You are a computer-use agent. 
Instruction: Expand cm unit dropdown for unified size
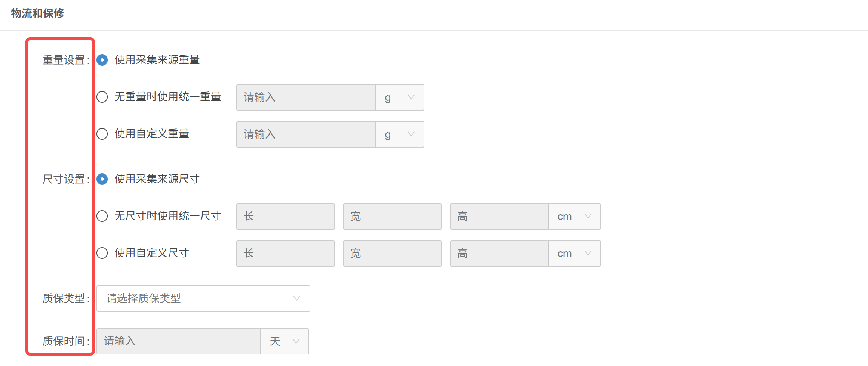pyautogui.click(x=575, y=216)
